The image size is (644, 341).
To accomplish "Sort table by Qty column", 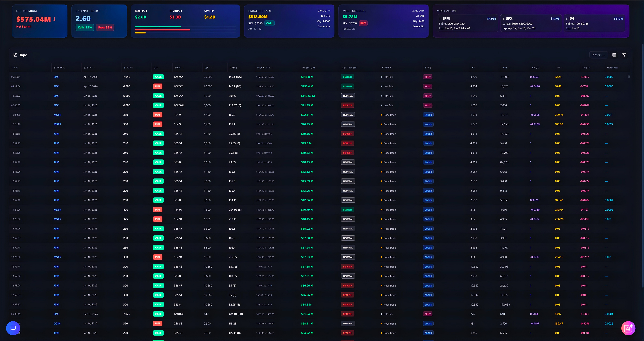I will click(x=208, y=68).
